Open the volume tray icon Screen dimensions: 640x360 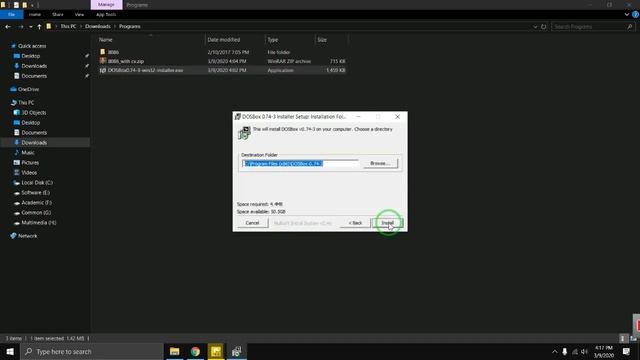tap(584, 351)
